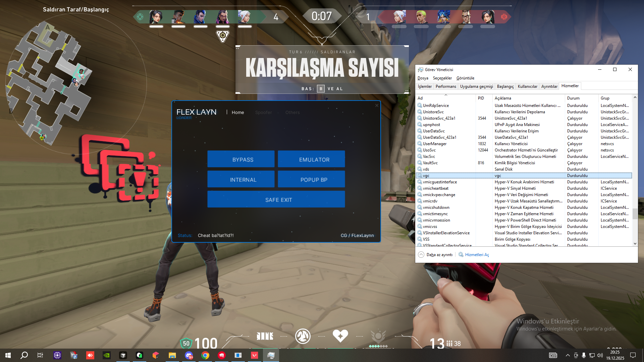Open the Görüntüle menu

(465, 78)
